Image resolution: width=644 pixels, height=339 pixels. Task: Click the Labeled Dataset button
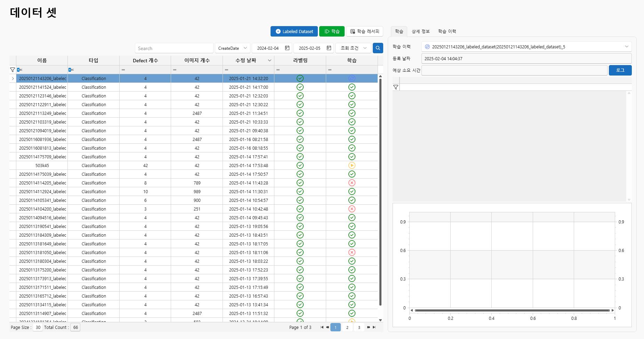294,31
